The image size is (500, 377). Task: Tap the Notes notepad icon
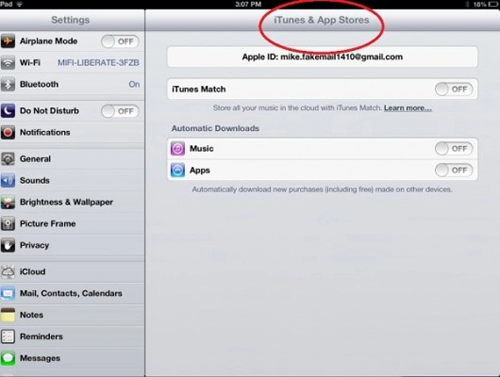(8, 315)
